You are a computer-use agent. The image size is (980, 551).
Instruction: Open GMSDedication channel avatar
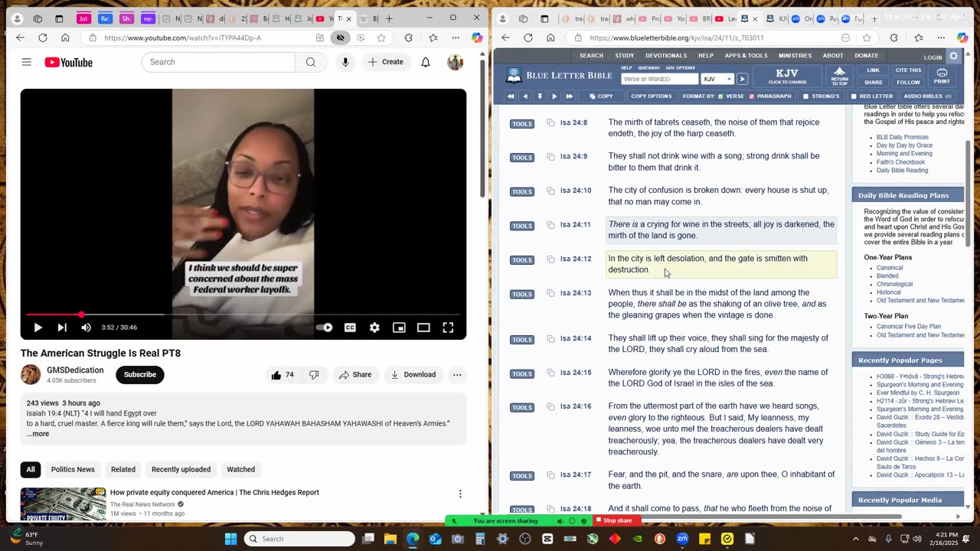pyautogui.click(x=31, y=375)
